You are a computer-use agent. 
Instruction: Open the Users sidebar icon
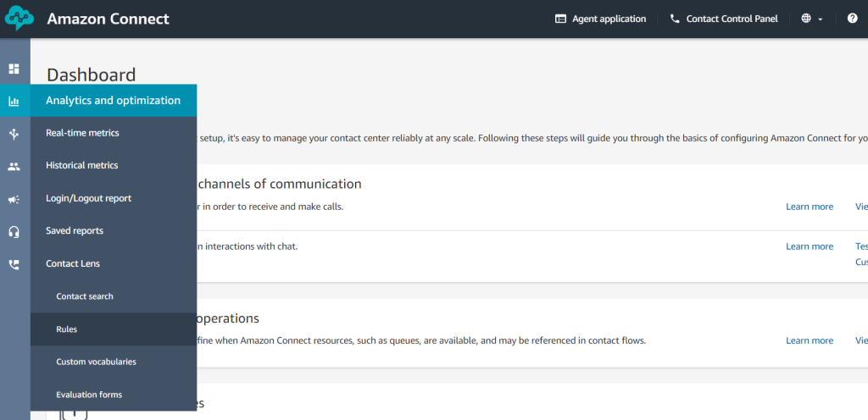pyautogui.click(x=14, y=167)
